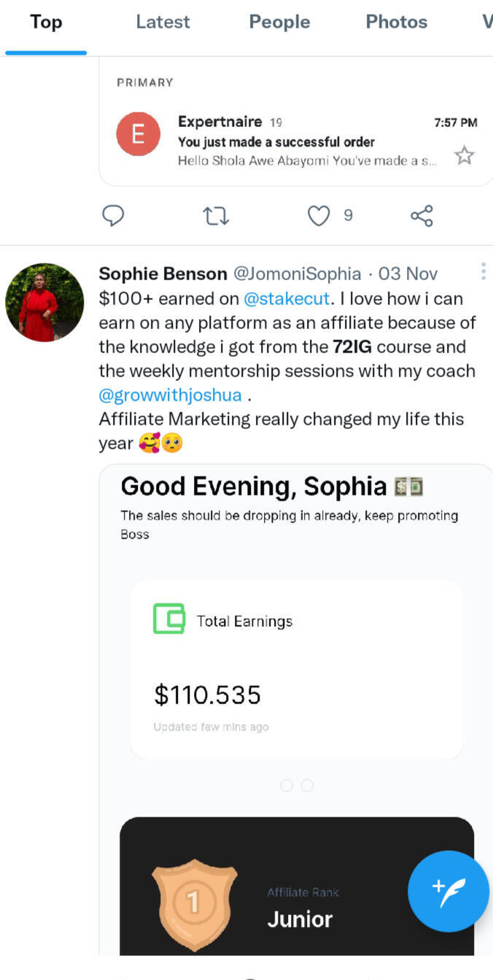
Task: Open the Photos tab
Action: point(396,22)
